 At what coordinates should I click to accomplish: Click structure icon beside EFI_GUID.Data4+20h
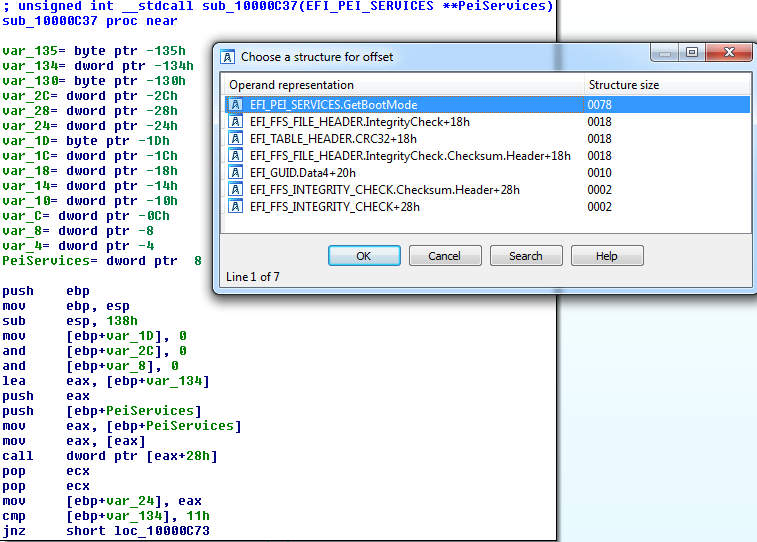236,173
